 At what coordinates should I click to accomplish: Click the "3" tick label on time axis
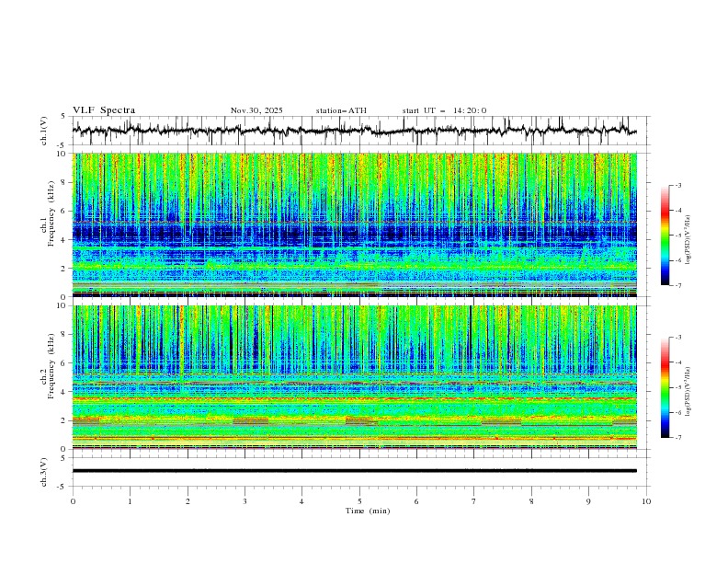click(245, 501)
